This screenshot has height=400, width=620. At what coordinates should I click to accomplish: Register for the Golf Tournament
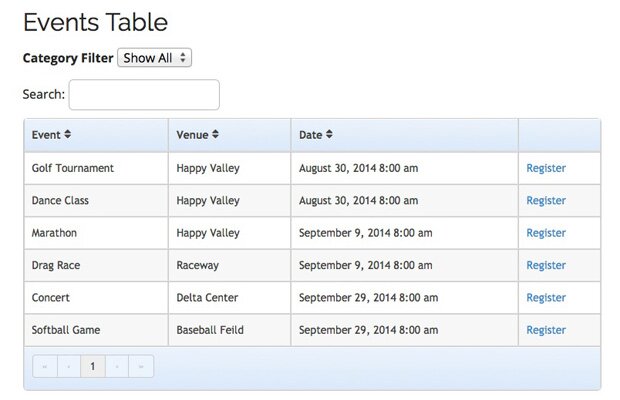click(x=546, y=168)
